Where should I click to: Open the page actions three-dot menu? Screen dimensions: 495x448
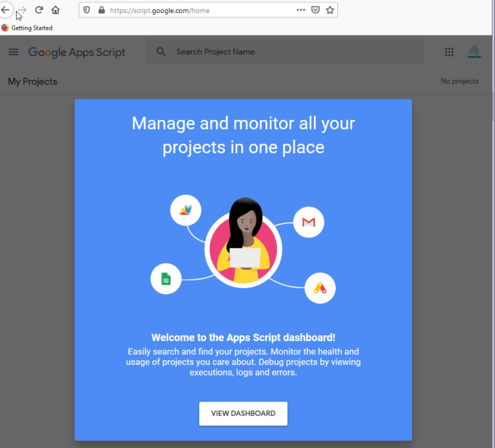pyautogui.click(x=301, y=10)
